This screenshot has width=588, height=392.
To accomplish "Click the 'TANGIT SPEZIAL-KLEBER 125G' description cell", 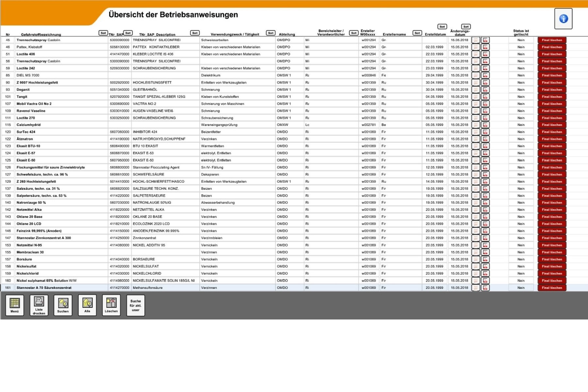I will tap(165, 97).
